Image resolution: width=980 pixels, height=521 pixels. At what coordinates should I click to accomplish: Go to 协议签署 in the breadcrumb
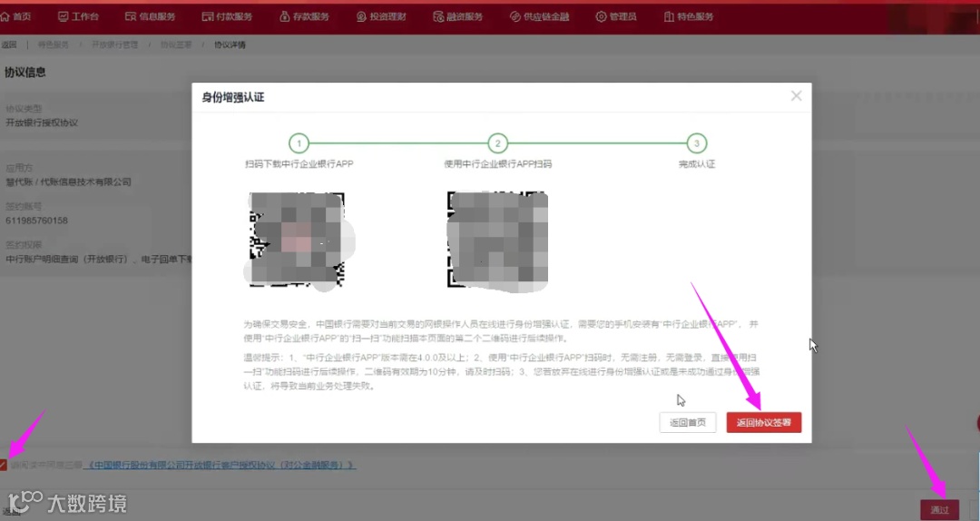[x=176, y=44]
